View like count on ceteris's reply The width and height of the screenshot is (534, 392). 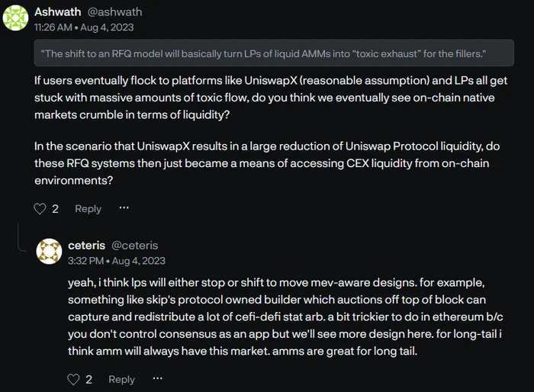[x=89, y=379]
